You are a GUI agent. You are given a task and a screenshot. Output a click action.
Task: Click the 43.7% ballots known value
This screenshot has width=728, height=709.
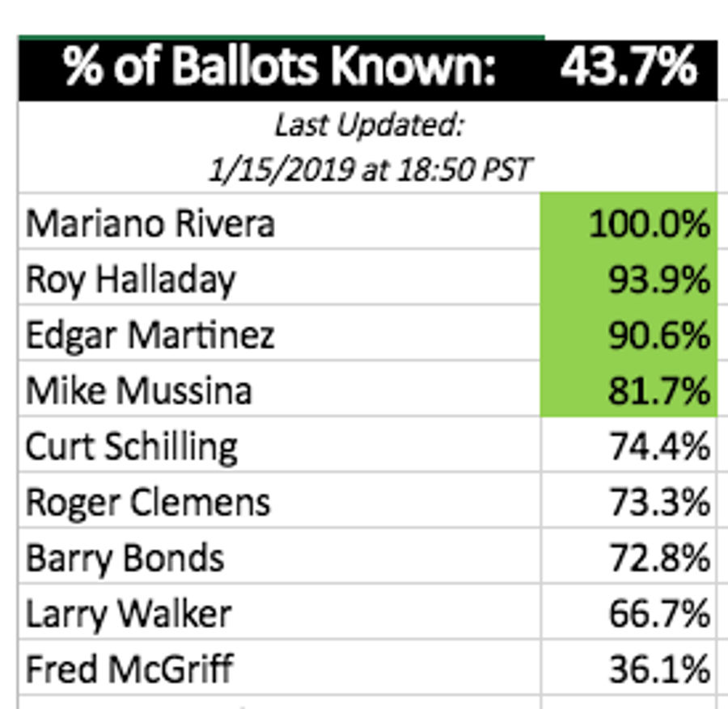click(629, 68)
